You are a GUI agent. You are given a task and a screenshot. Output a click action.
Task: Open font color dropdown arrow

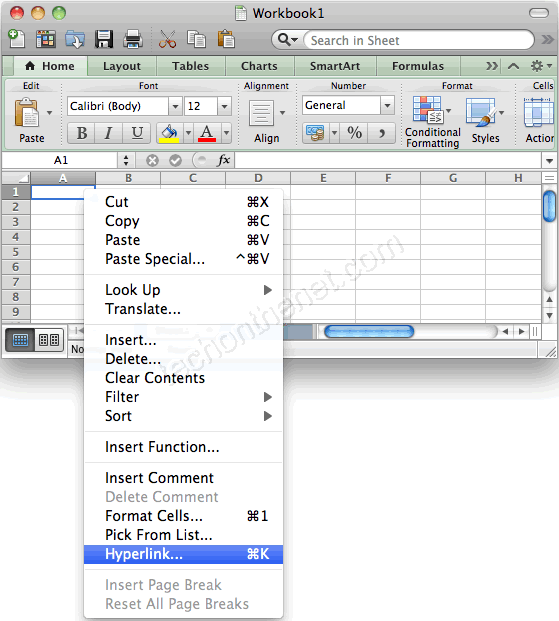click(226, 133)
